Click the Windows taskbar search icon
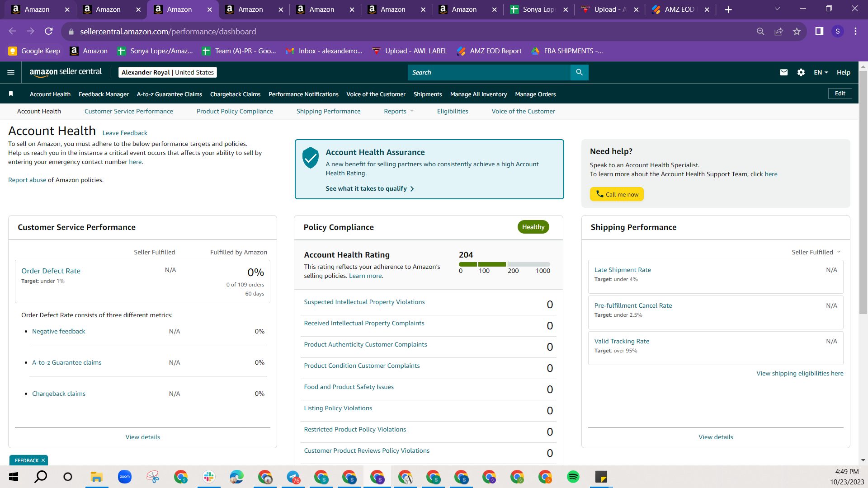 pyautogui.click(x=41, y=477)
